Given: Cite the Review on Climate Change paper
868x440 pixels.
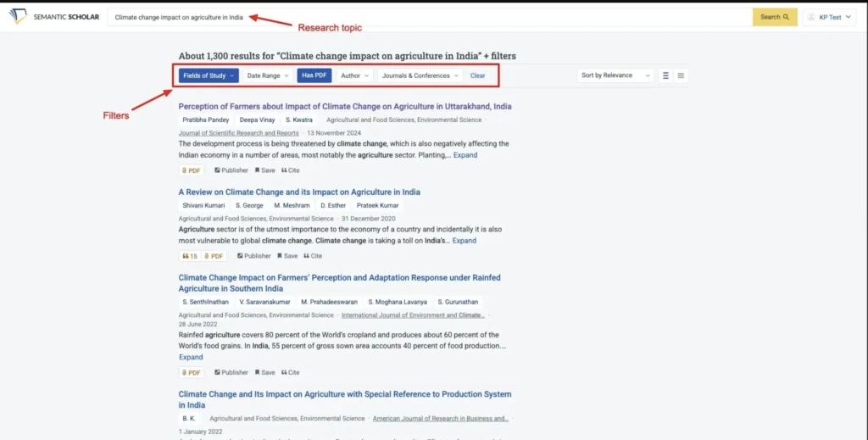Looking at the screenshot, I should (313, 256).
